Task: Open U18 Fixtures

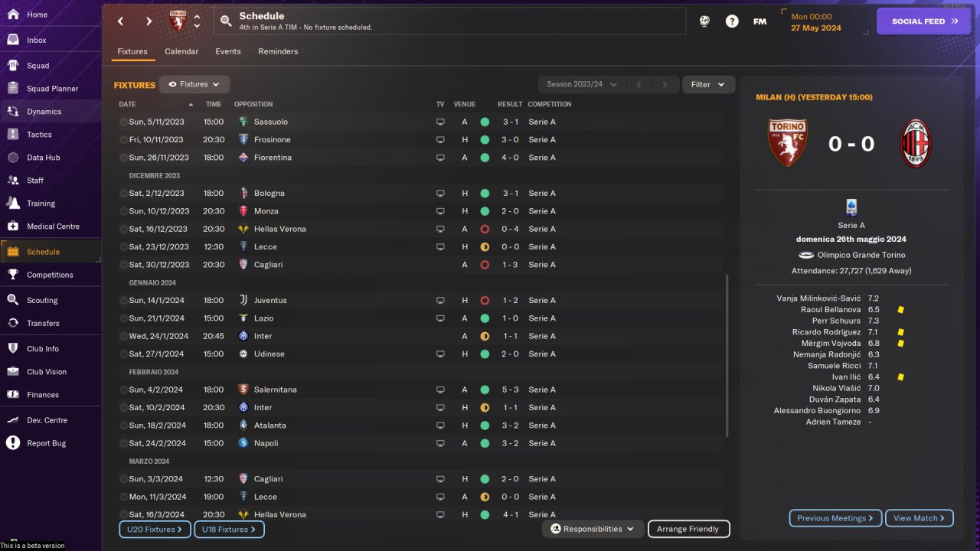Action: click(229, 529)
